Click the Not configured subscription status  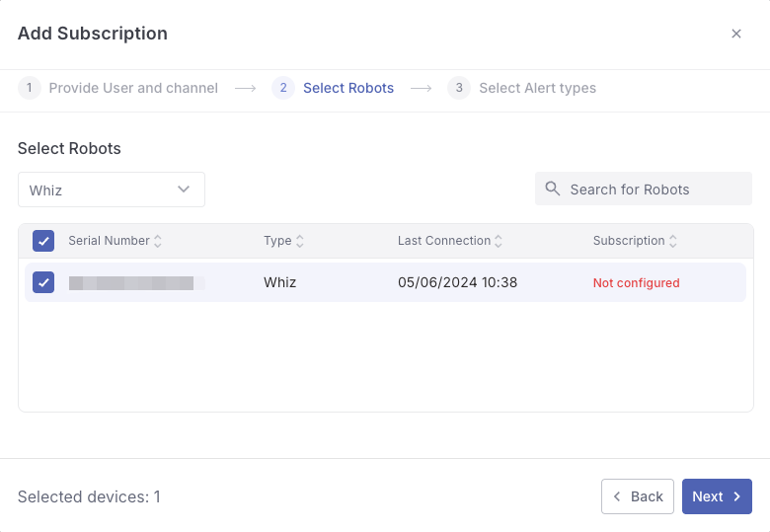pyautogui.click(x=636, y=283)
